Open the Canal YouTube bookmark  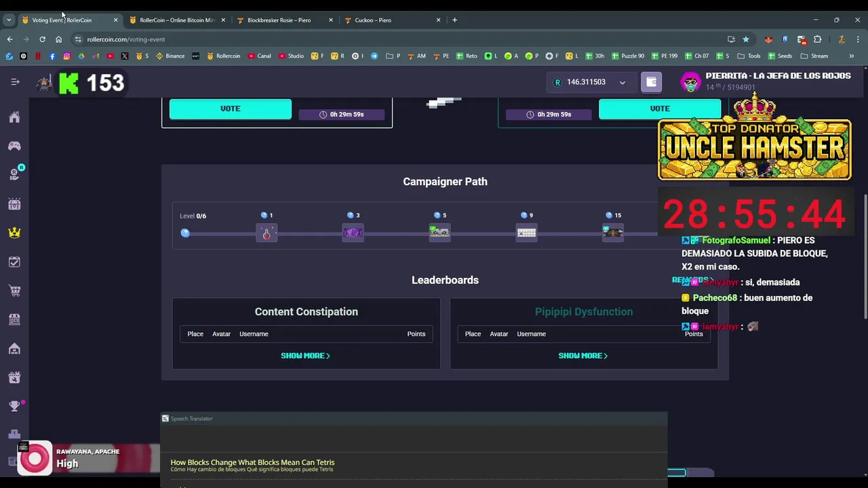[259, 56]
